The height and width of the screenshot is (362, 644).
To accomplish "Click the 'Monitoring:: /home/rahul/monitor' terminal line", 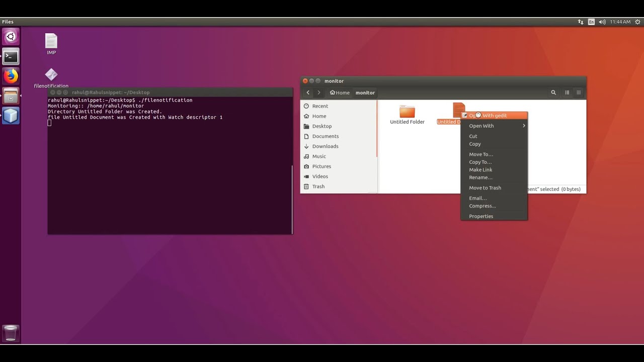I will [96, 106].
